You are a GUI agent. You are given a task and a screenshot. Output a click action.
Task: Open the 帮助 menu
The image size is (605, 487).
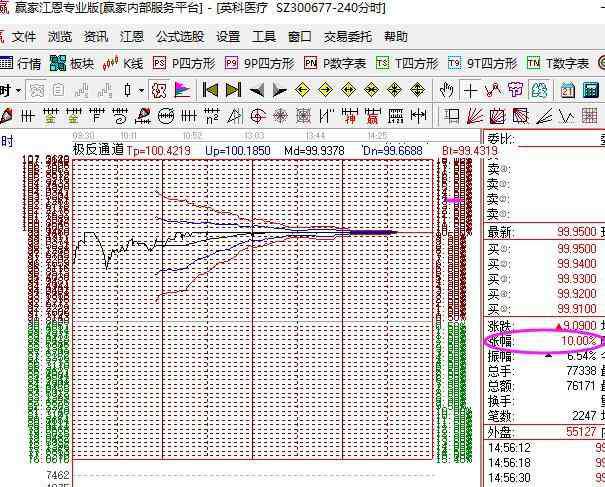point(396,37)
